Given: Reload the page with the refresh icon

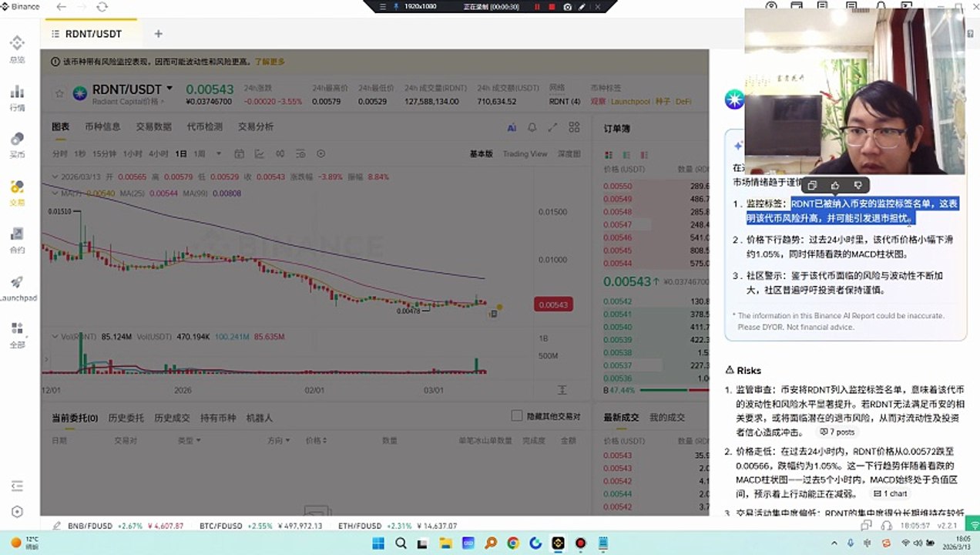Looking at the screenshot, I should point(102,7).
